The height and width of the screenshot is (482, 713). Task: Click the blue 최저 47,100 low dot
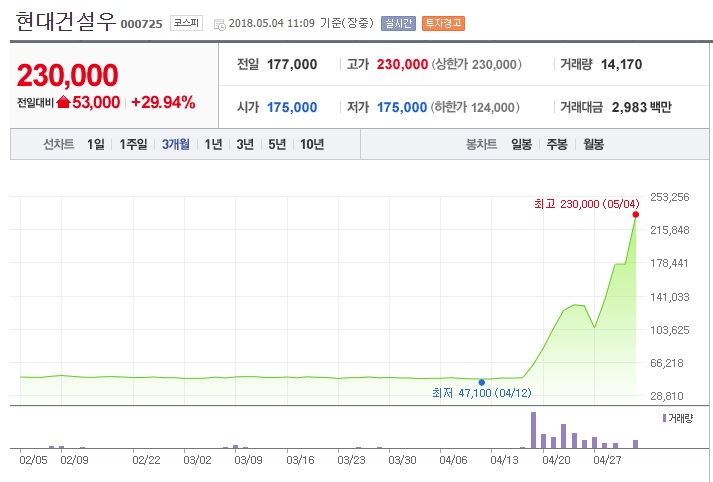[482, 382]
